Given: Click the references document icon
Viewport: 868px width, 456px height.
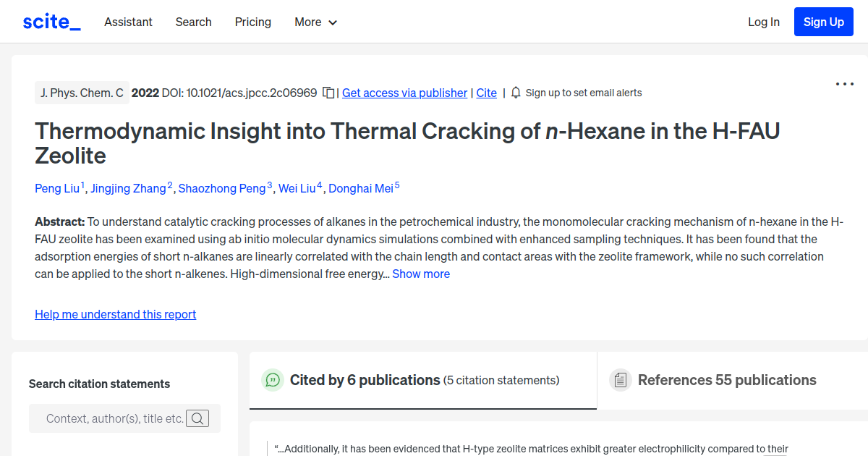Looking at the screenshot, I should coord(620,379).
